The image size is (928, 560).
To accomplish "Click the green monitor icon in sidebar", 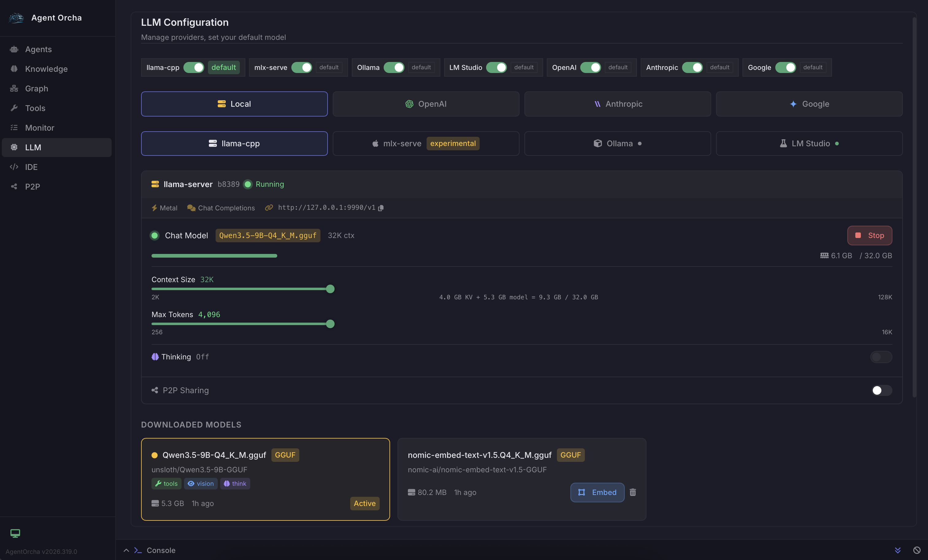I will (x=15, y=533).
